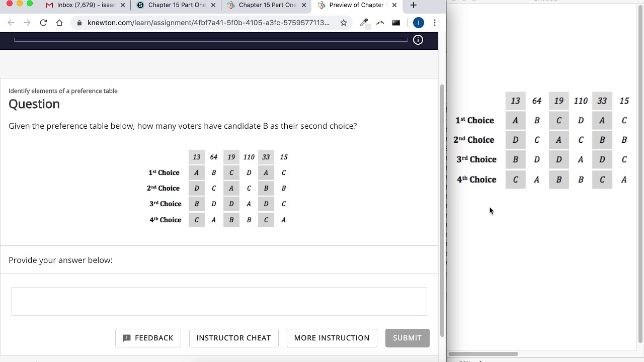
Task: Submit the answer with the SUBMIT button
Action: [407, 338]
